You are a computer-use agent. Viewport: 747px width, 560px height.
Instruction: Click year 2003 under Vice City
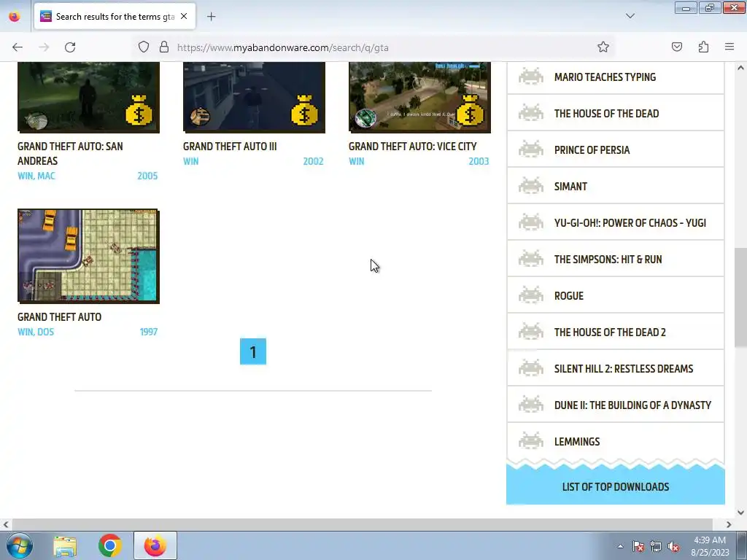click(x=479, y=161)
